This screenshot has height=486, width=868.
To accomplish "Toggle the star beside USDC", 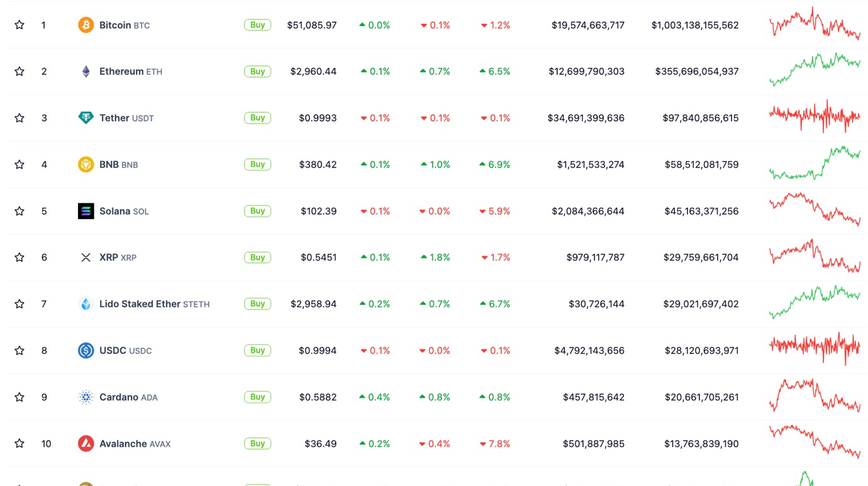I will pos(19,351).
